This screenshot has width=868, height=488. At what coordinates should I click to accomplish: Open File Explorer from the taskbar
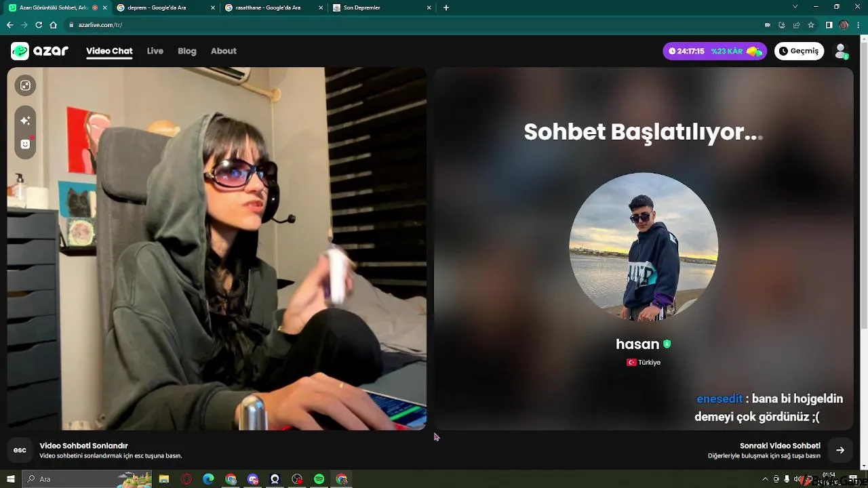pos(164,479)
